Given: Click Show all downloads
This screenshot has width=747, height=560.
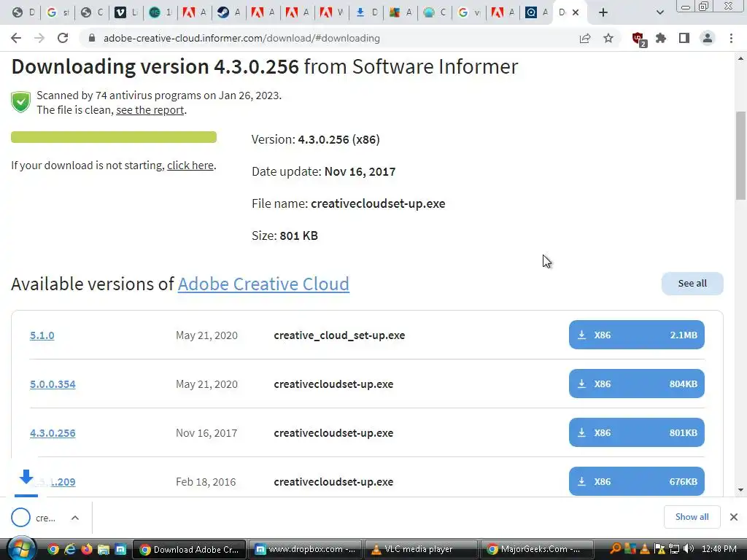Looking at the screenshot, I should coord(692,517).
